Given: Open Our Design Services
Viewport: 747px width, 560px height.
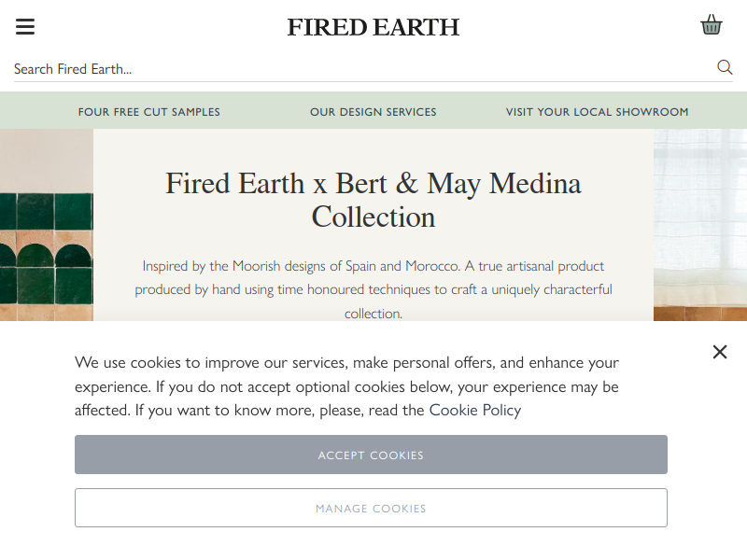Looking at the screenshot, I should point(373,112).
